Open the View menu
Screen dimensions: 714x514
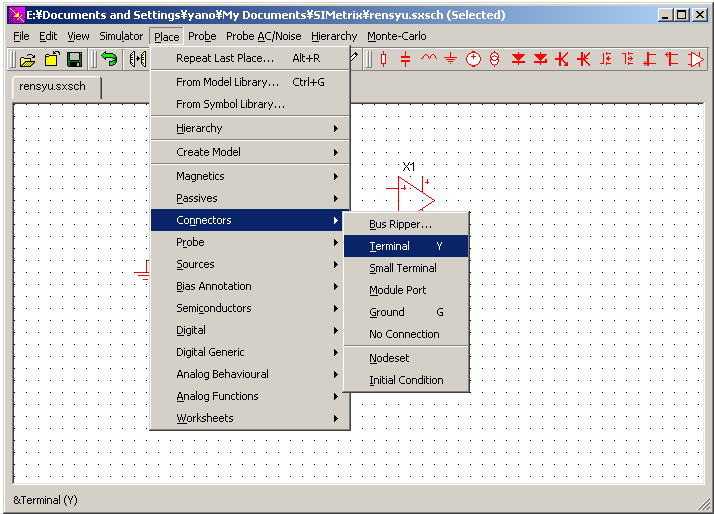tap(78, 36)
